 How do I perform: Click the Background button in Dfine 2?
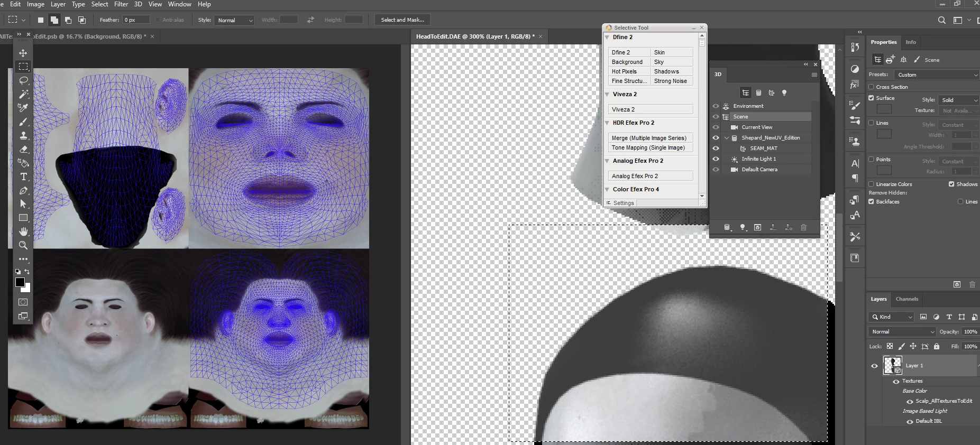(629, 62)
